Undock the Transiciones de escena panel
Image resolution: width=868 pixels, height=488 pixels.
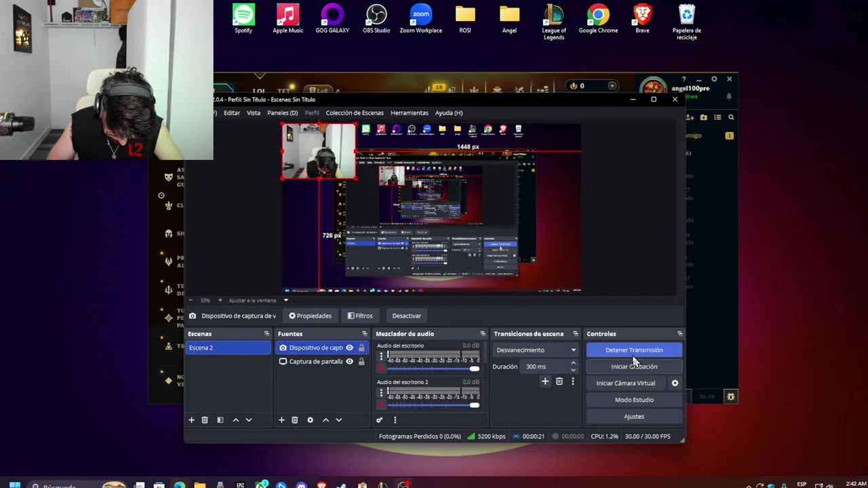click(x=576, y=333)
